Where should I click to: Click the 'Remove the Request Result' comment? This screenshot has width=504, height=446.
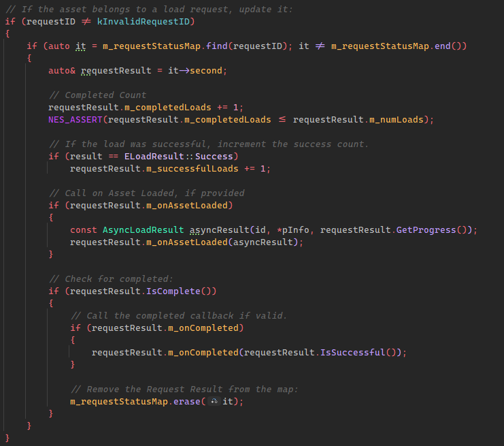point(184,389)
